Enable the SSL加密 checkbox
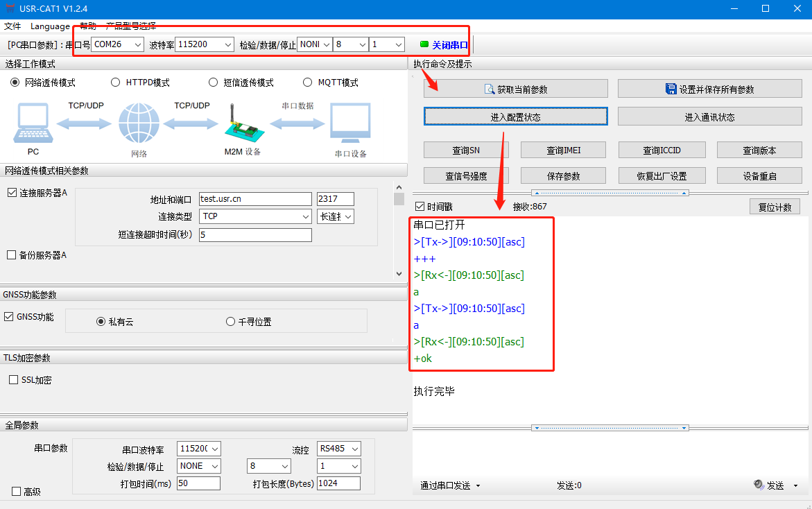Screen dimensions: 812x509 click(13, 380)
